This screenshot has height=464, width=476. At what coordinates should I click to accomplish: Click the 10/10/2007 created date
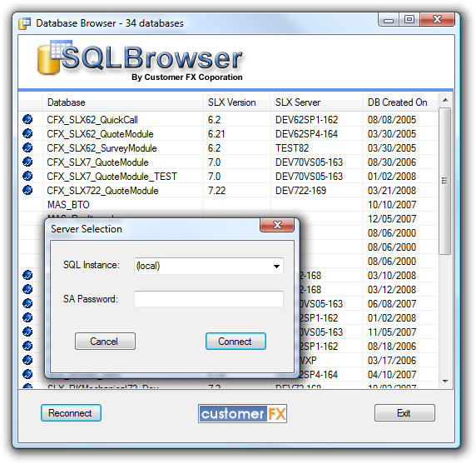click(x=392, y=205)
